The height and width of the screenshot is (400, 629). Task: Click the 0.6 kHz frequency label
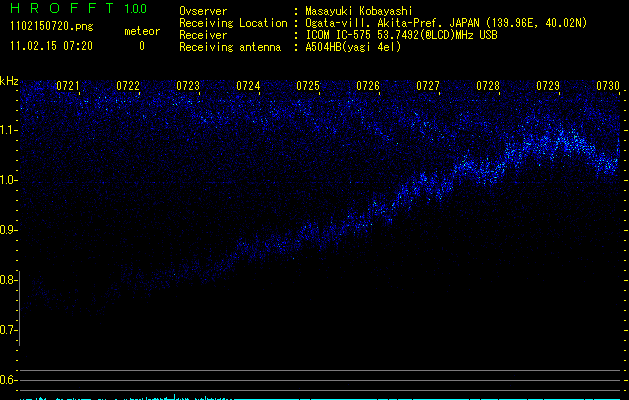pos(7,380)
